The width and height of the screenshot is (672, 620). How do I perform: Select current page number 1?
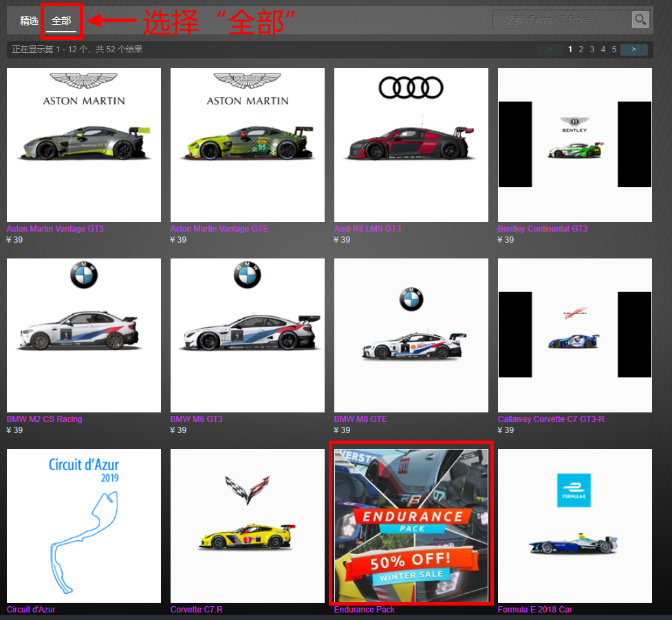pyautogui.click(x=570, y=49)
